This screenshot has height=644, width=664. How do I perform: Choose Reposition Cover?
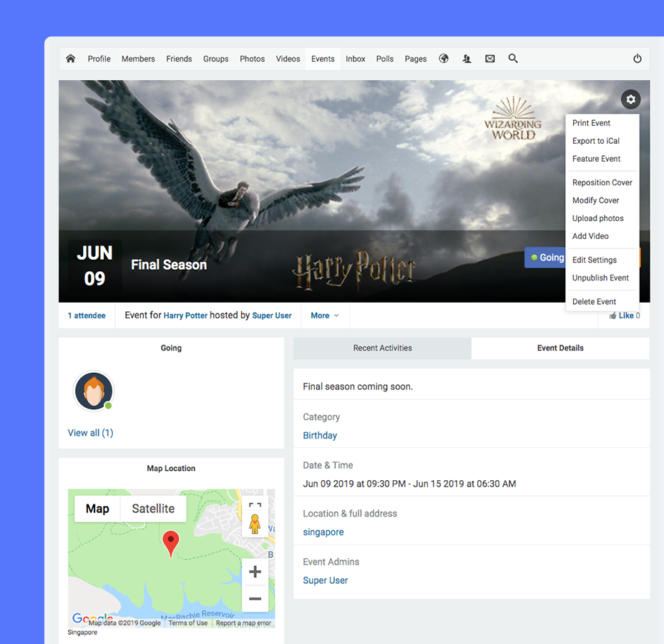pyautogui.click(x=602, y=182)
